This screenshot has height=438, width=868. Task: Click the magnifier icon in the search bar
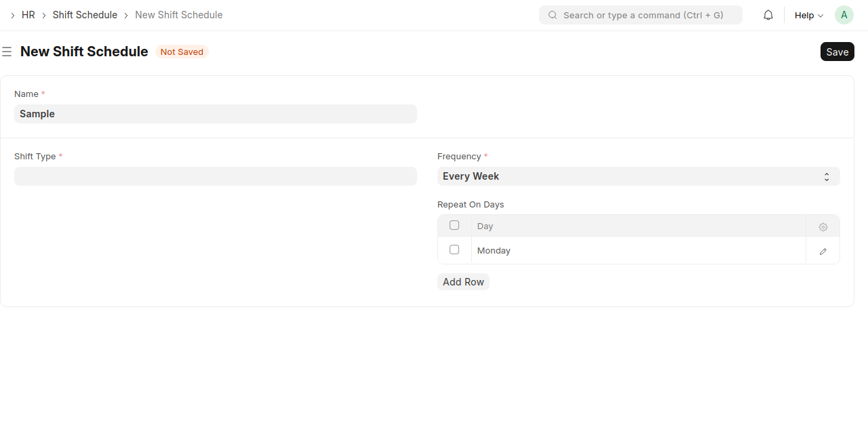pyautogui.click(x=553, y=15)
